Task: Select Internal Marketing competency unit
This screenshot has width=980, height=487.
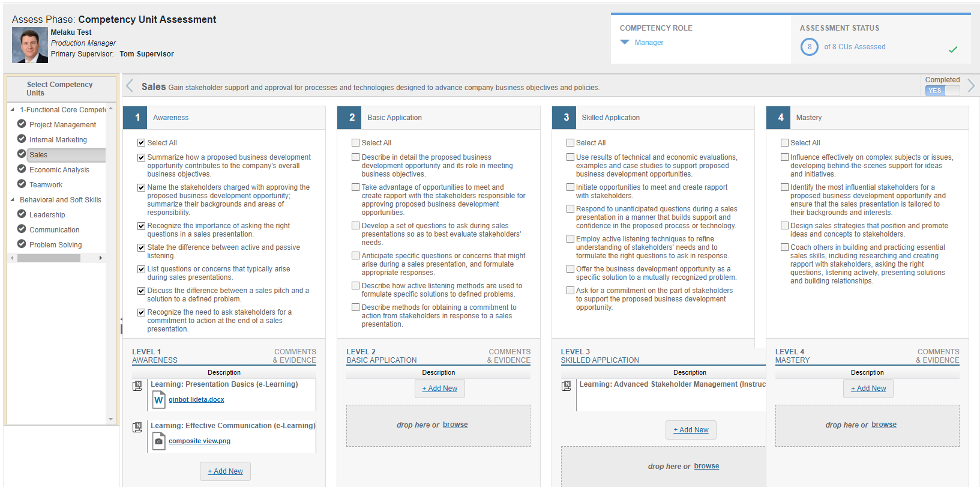Action: pos(58,139)
